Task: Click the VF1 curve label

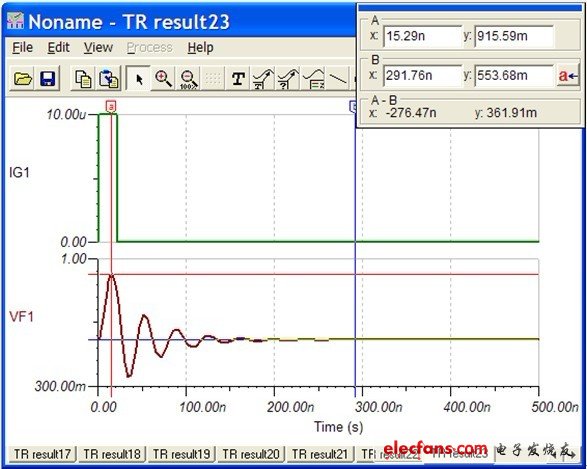Action: point(21,317)
